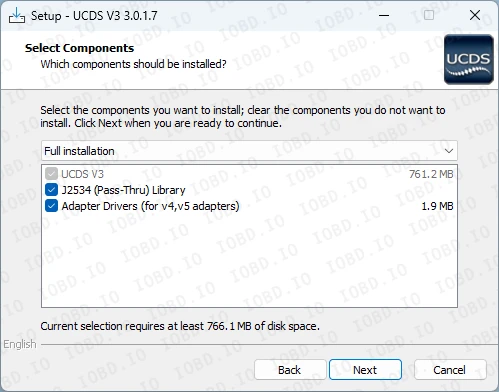The width and height of the screenshot is (499, 392).
Task: Click the greyed UCDS V3 checkbox
Action: tap(51, 174)
